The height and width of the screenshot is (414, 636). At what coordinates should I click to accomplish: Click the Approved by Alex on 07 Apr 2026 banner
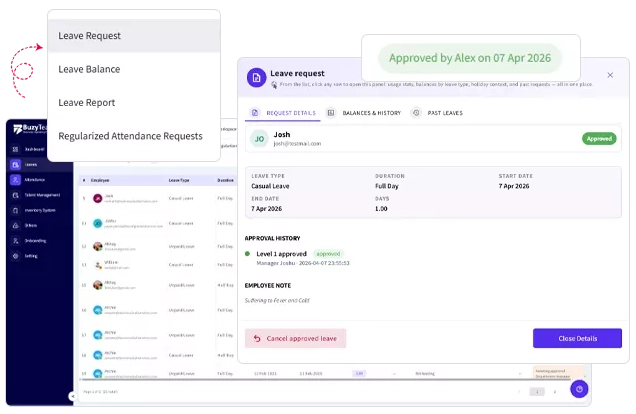(x=470, y=58)
